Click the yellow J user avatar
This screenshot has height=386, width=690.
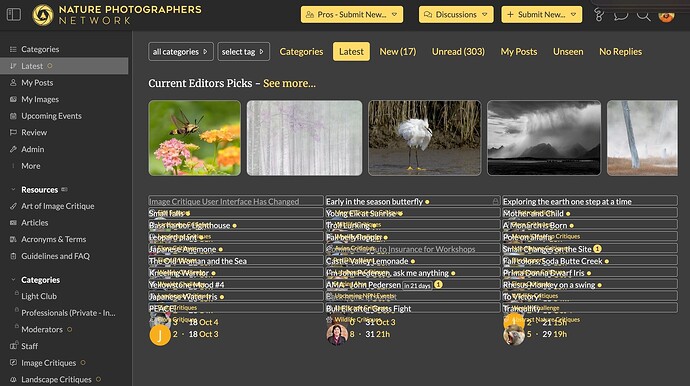pyautogui.click(x=160, y=335)
